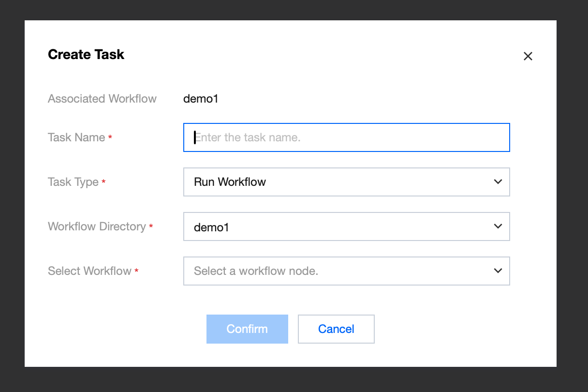588x392 pixels.
Task: Click the Associated Workflow label
Action: tap(102, 99)
